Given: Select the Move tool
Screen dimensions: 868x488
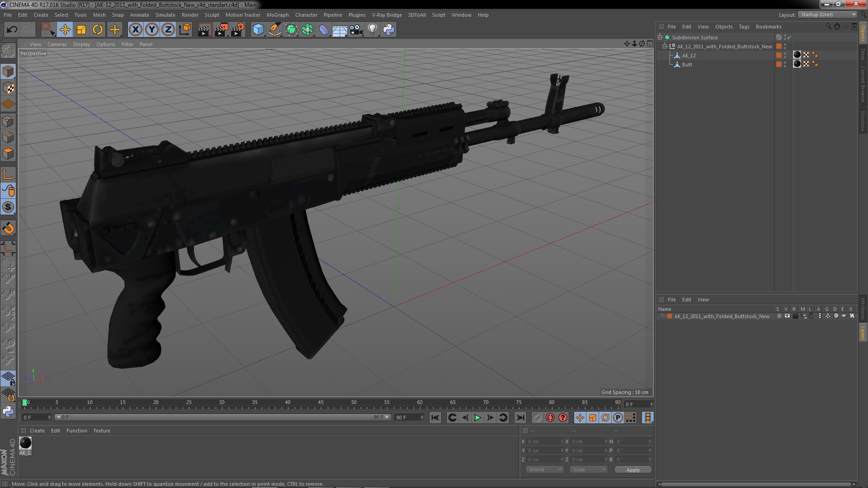Looking at the screenshot, I should tap(65, 30).
